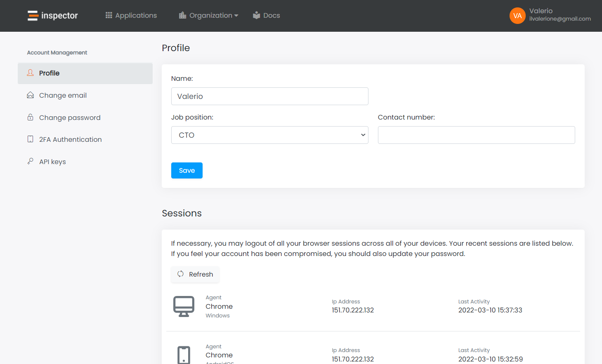Click the desktop monitor icon for the Windows session
602x364 pixels.
[184, 306]
